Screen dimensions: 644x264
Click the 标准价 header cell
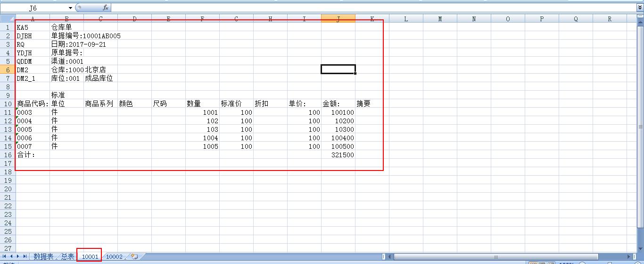point(236,103)
